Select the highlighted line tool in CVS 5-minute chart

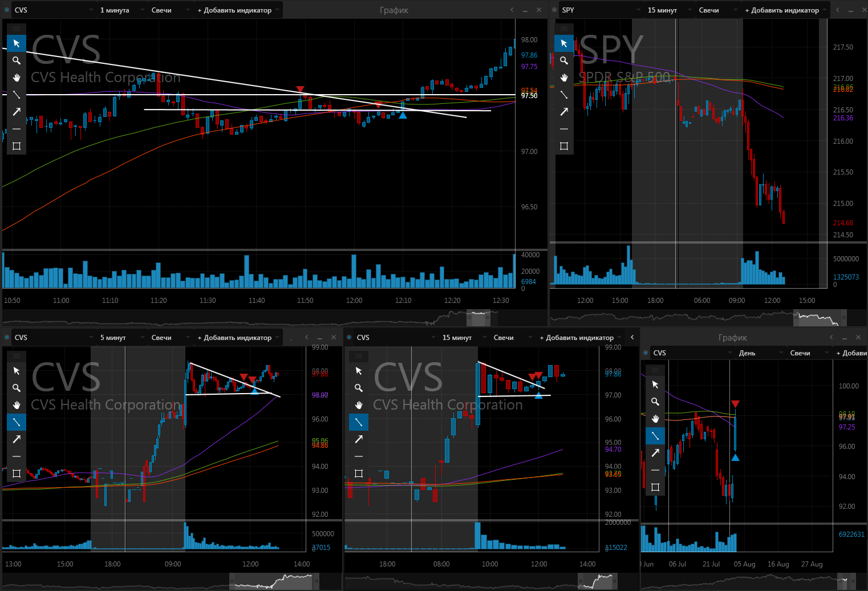tap(17, 422)
